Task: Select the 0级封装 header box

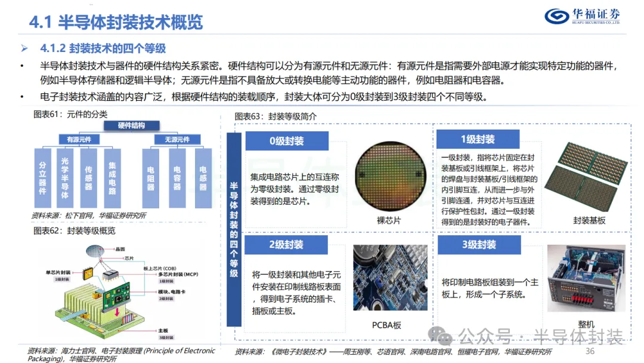Action: tap(287, 141)
